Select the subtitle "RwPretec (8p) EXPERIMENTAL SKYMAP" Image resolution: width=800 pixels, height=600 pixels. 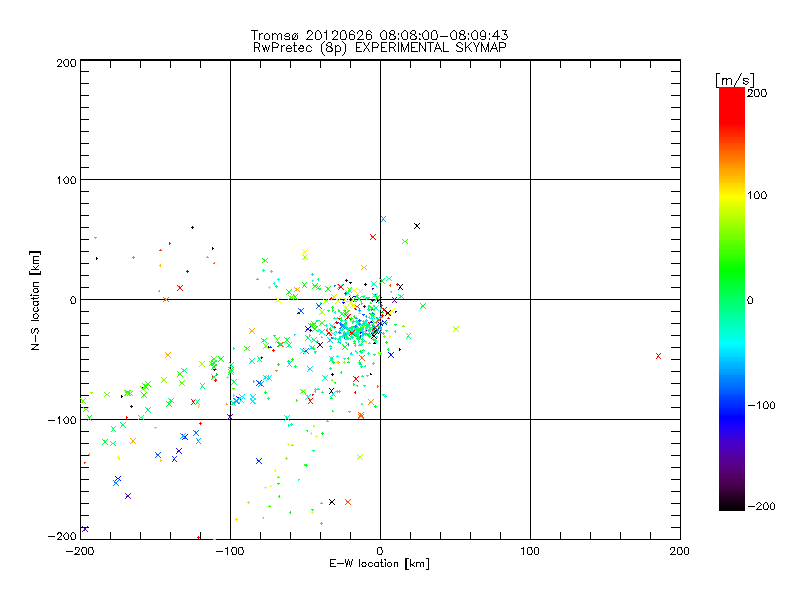[380, 48]
